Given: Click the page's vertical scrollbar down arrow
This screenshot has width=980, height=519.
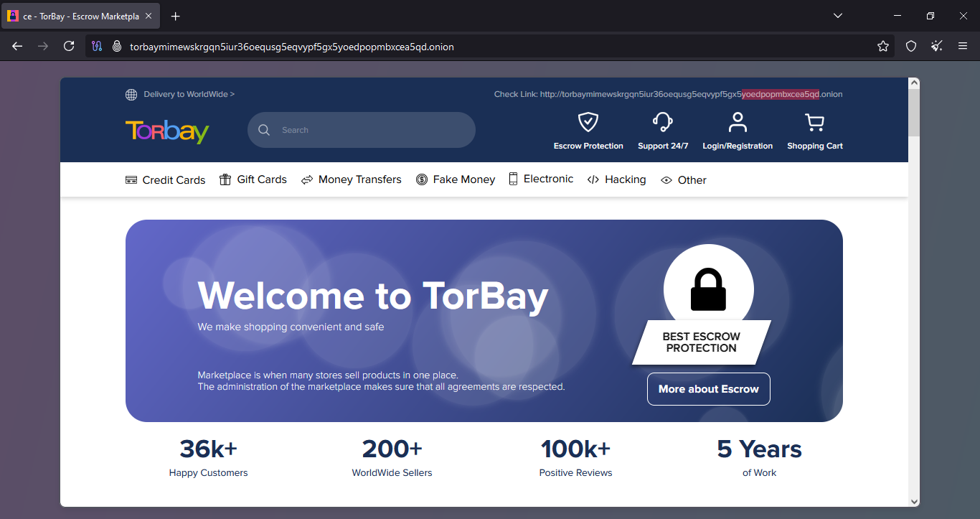Looking at the screenshot, I should click(x=914, y=501).
